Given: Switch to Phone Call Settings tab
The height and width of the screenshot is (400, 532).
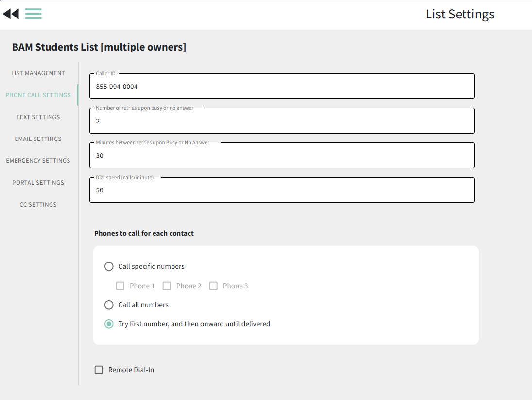Looking at the screenshot, I should click(x=38, y=95).
